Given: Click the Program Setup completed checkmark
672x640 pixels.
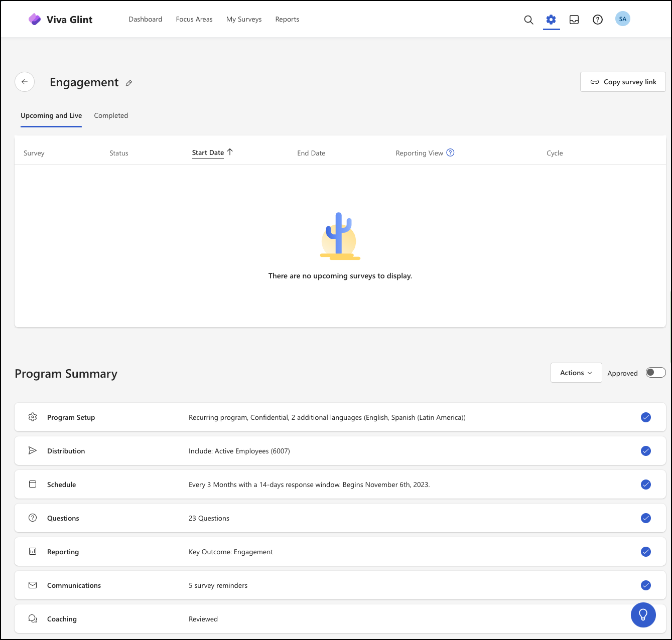Looking at the screenshot, I should (646, 417).
